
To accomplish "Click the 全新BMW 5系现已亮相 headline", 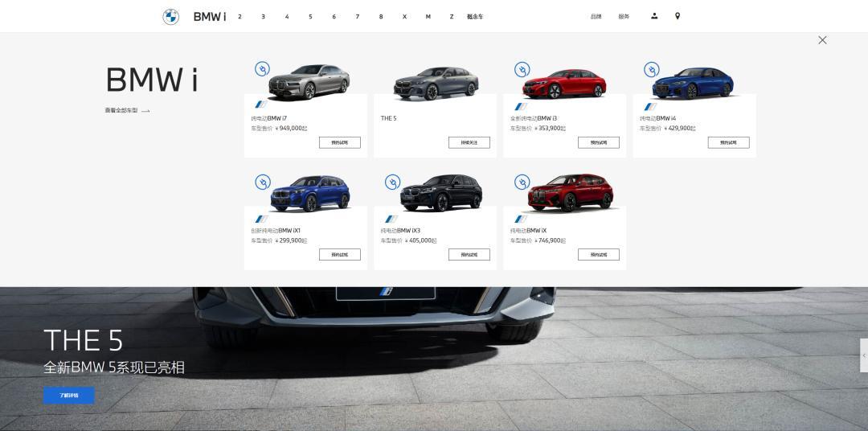I will coord(114,367).
